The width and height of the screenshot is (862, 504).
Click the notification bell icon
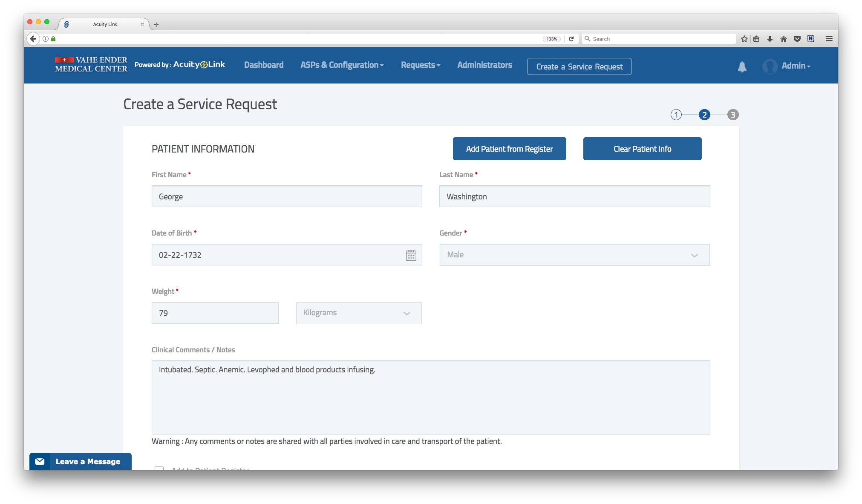pyautogui.click(x=742, y=66)
